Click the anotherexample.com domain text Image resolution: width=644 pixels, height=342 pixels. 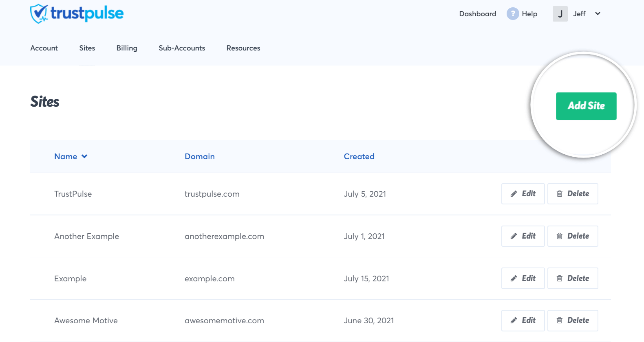[x=224, y=237]
